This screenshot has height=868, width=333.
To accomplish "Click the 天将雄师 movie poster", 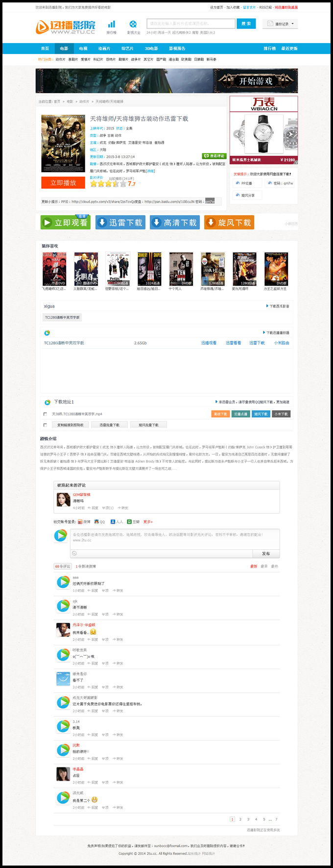I will pos(63,143).
